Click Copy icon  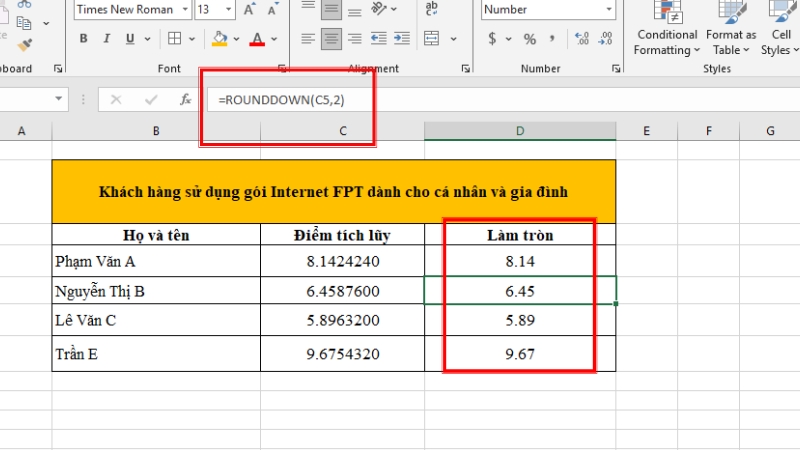pos(23,23)
